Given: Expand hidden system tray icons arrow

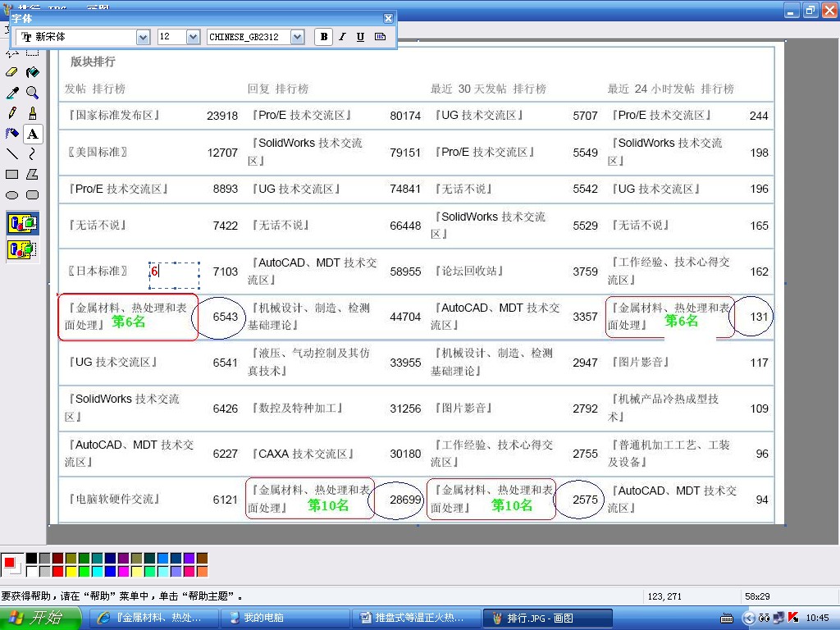Looking at the screenshot, I should 748,618.
